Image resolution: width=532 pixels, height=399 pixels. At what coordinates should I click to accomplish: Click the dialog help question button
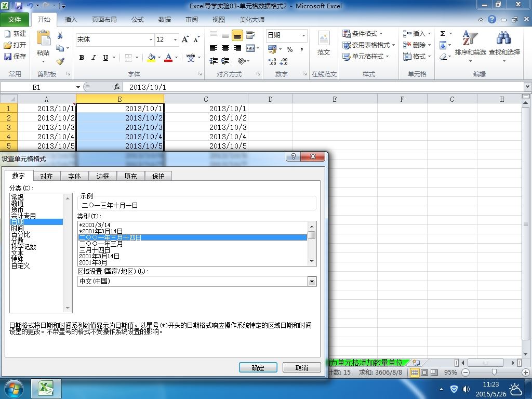293,156
